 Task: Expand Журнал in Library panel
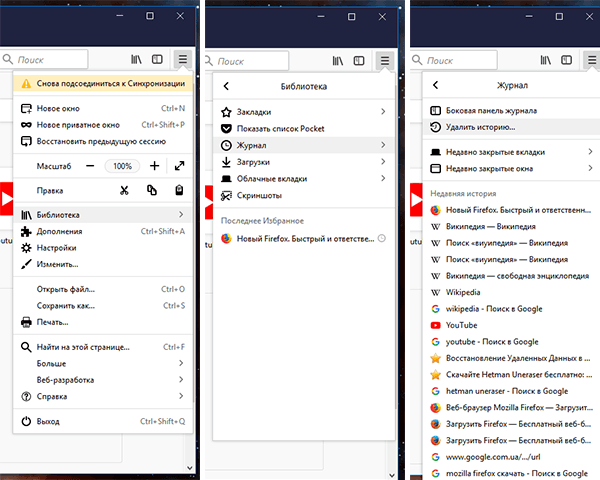pos(304,145)
